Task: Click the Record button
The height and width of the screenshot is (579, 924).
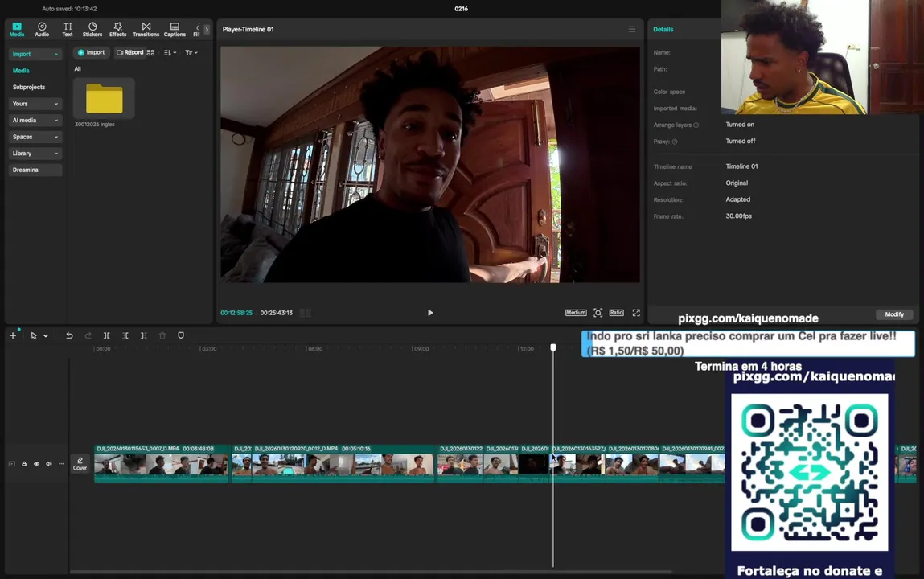Action: tap(129, 52)
